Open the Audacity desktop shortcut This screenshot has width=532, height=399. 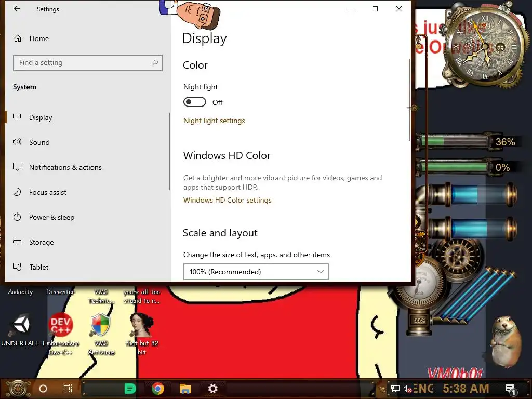20,292
